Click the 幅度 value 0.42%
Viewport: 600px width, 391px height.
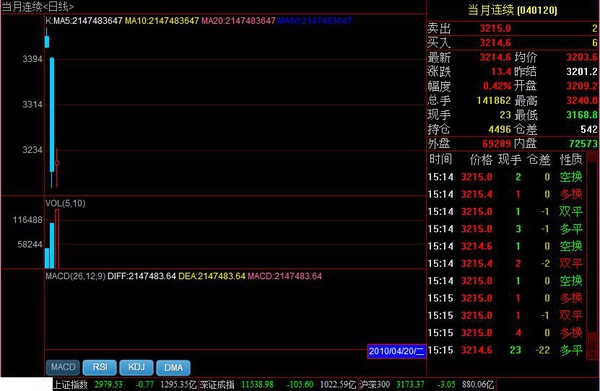pyautogui.click(x=497, y=86)
